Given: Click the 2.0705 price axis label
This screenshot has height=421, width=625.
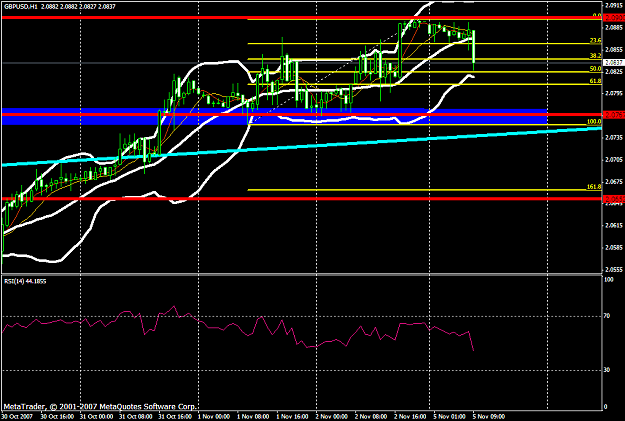Looking at the screenshot, I should point(614,159).
